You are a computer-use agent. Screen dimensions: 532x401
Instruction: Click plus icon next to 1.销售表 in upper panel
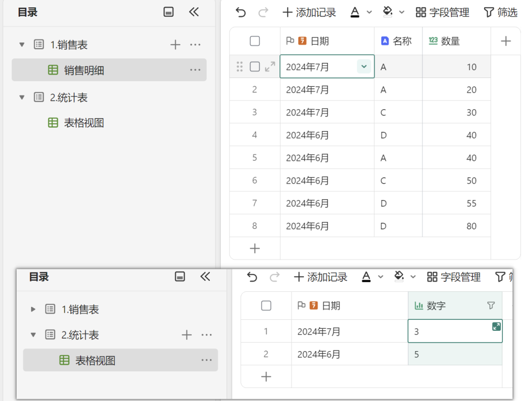coord(175,45)
